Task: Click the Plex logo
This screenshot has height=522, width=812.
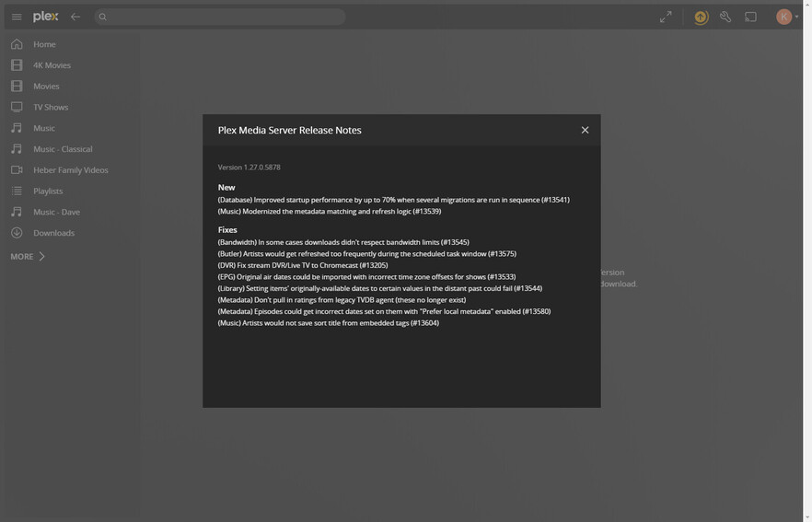Action: pos(46,17)
